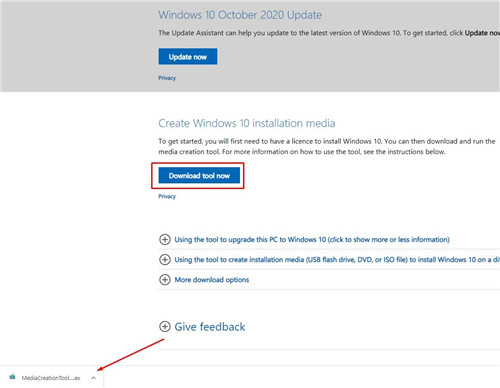This screenshot has height=388, width=500.
Task: Open the downloaded MediaCreationTool exe file name
Action: tap(51, 378)
